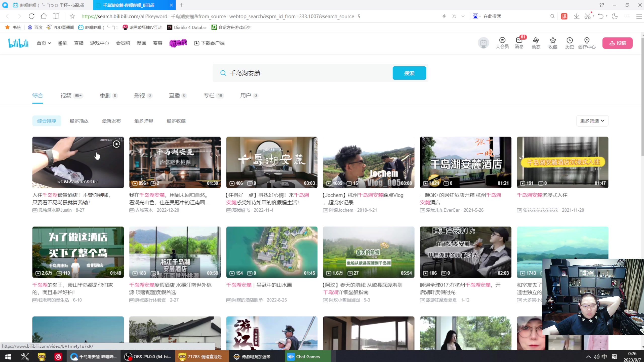Open the 收藏 favorites star icon

pyautogui.click(x=553, y=43)
